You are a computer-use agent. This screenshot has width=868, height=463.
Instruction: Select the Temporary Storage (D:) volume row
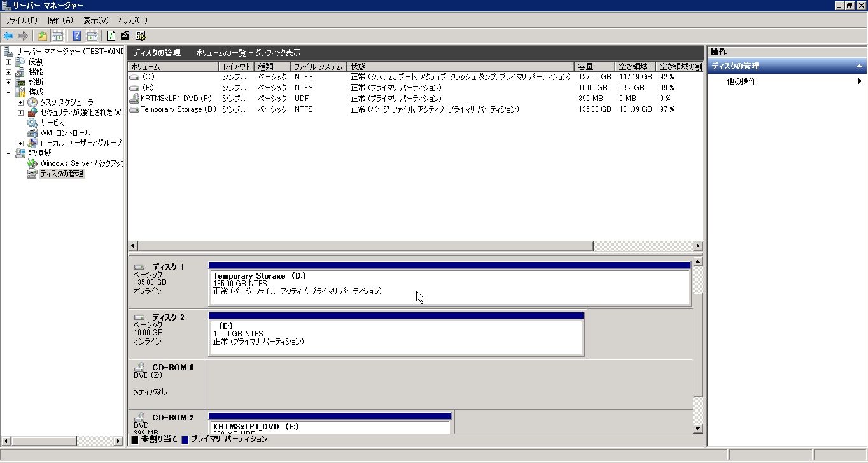(416, 109)
